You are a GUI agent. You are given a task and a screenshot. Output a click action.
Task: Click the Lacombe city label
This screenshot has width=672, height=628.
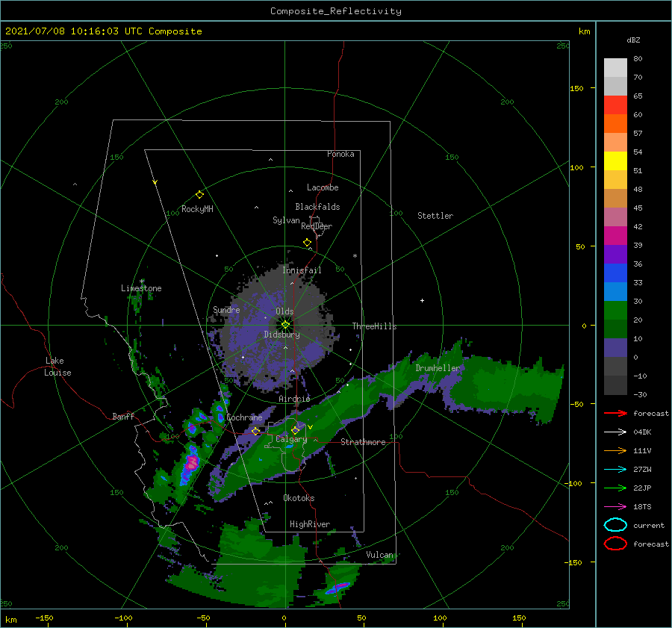[x=323, y=187]
